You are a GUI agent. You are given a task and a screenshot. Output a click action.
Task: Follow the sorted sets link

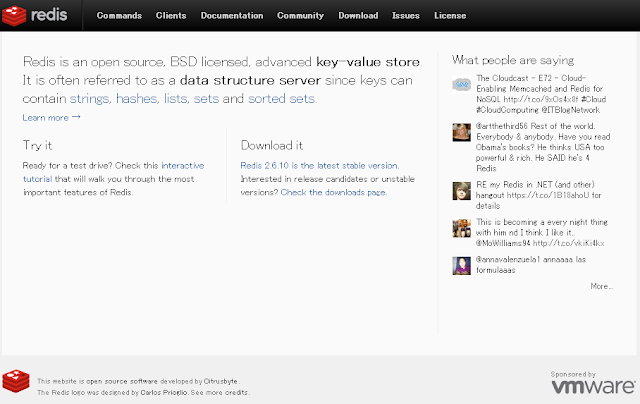pyautogui.click(x=282, y=99)
